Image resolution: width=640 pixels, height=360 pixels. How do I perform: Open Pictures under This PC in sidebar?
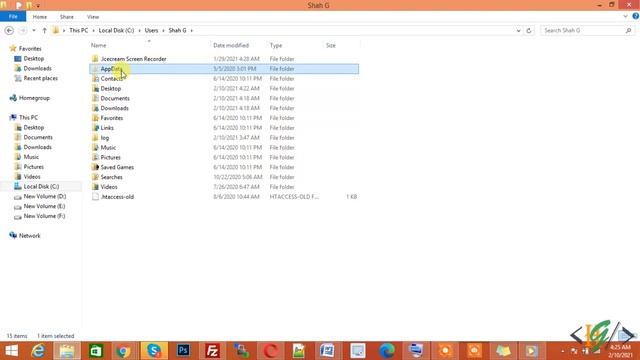33,167
